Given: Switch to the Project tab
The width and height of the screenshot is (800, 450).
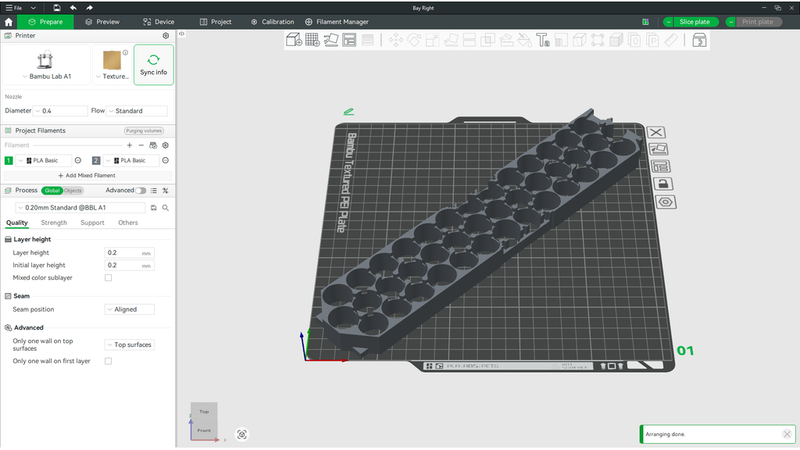Looking at the screenshot, I should tap(215, 22).
